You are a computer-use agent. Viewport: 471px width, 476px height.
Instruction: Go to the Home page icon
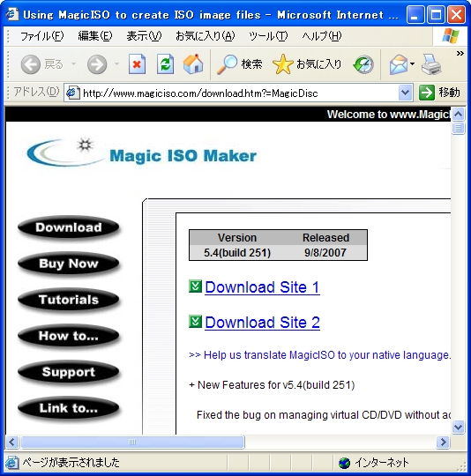(x=193, y=64)
